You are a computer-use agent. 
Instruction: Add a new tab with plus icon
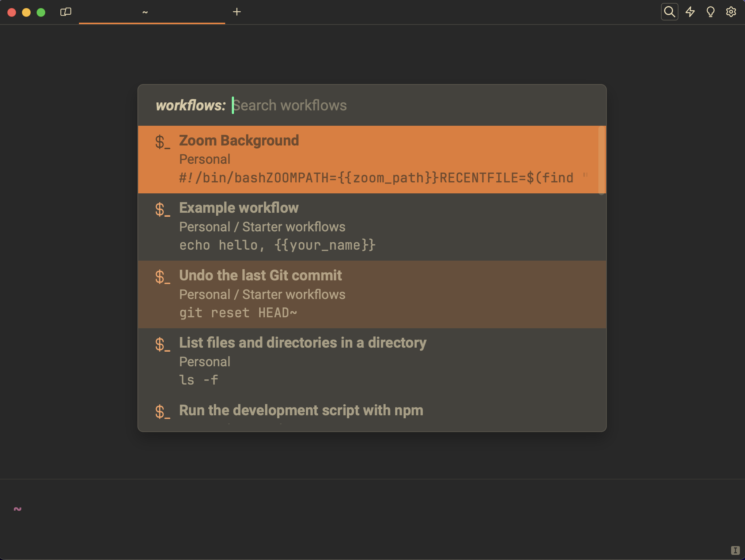(x=237, y=12)
